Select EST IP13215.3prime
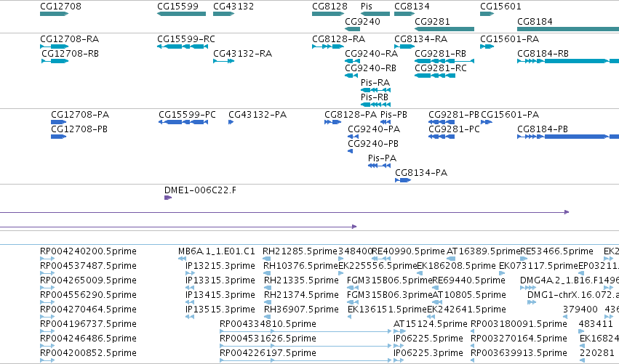 click(x=190, y=273)
